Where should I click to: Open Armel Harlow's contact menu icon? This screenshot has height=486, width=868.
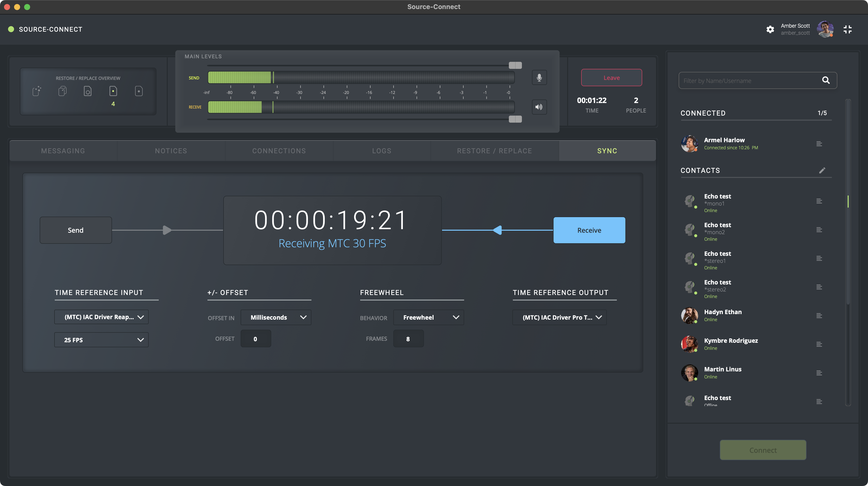coord(819,144)
